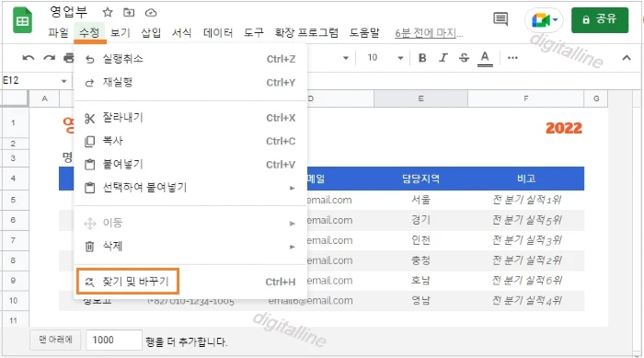Click the move to folder icon
The image size is (644, 358).
click(x=129, y=12)
